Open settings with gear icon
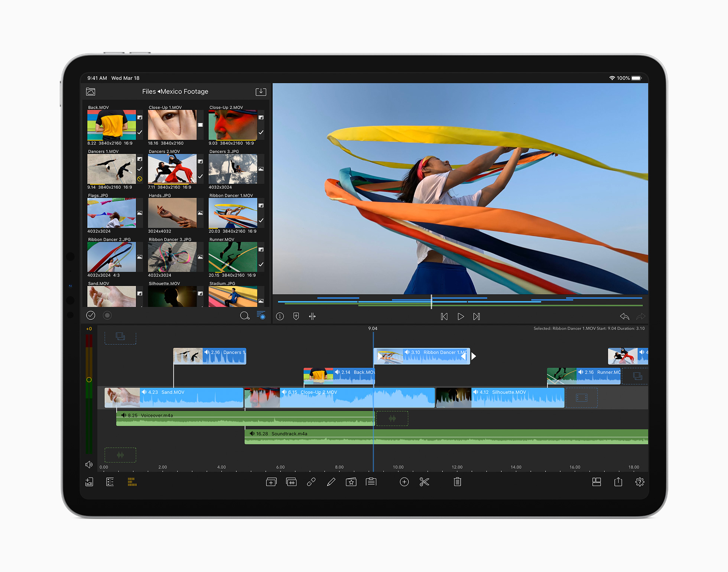This screenshot has width=728, height=572. tap(640, 482)
